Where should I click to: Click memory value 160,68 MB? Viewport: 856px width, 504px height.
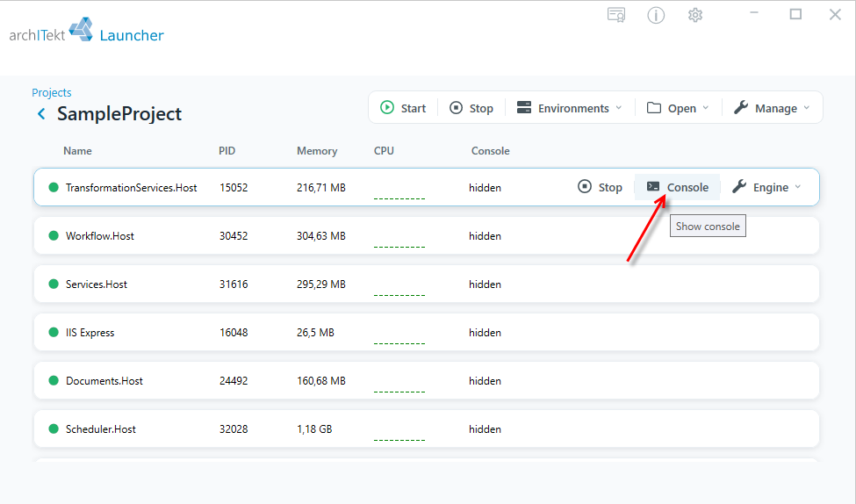[x=321, y=381]
